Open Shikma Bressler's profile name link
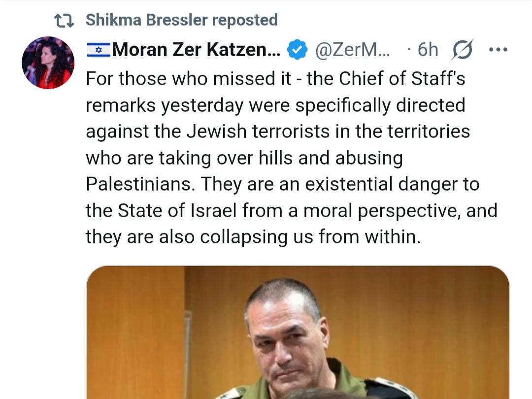This screenshot has width=532, height=399. click(x=146, y=20)
